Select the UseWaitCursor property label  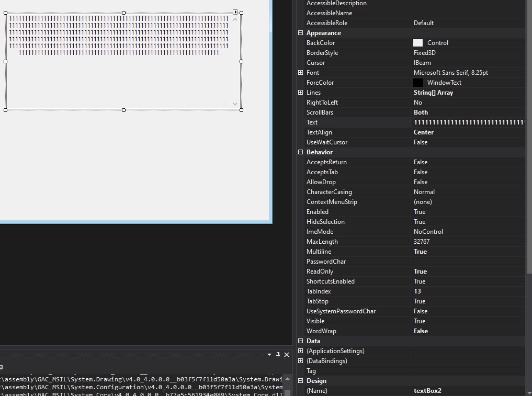327,142
